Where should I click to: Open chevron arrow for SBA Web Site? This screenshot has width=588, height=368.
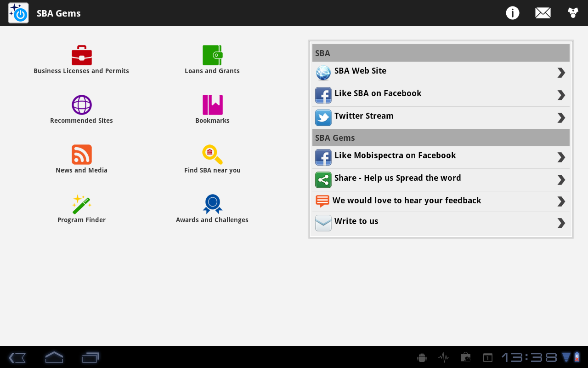point(561,73)
